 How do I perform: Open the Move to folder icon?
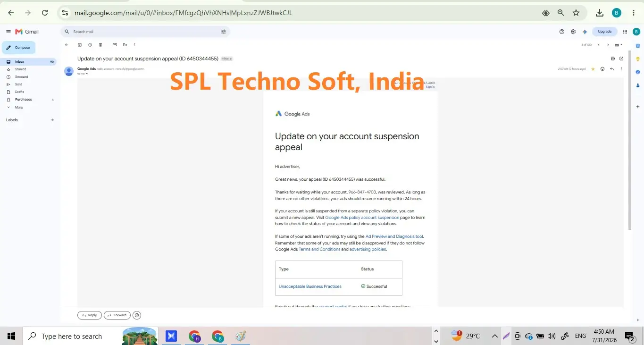point(125,45)
